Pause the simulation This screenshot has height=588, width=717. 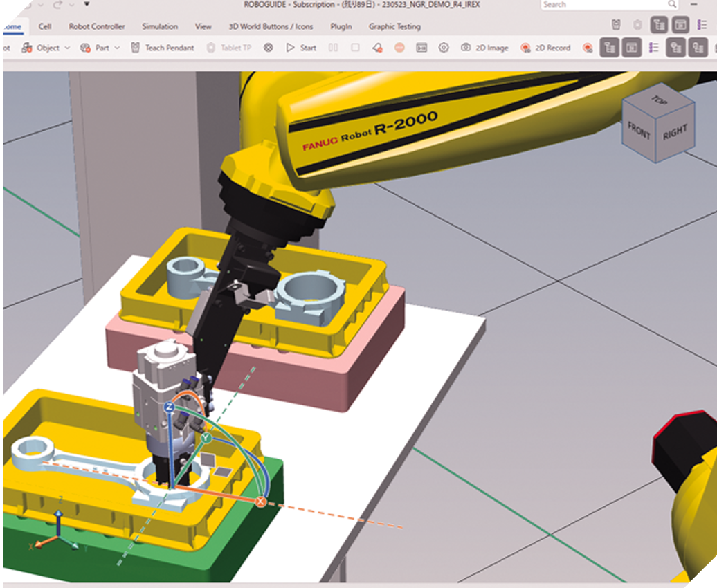tap(334, 48)
